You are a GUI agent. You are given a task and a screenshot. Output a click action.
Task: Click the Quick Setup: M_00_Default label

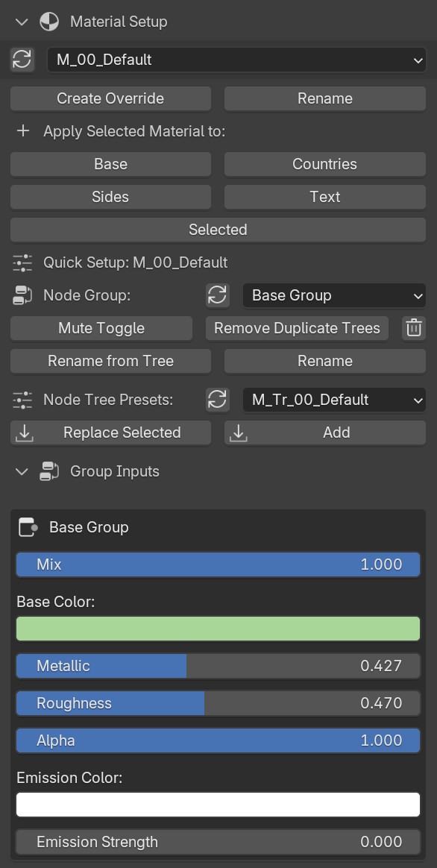(x=135, y=262)
